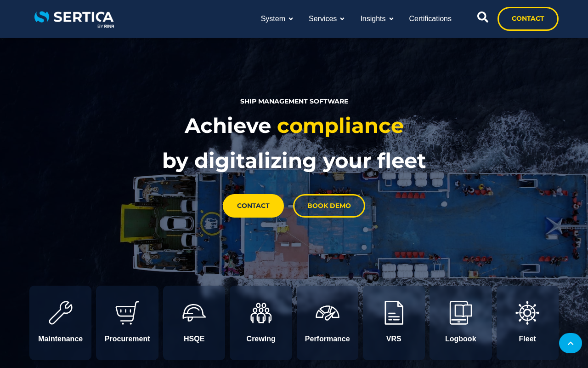Image resolution: width=588 pixels, height=368 pixels.
Task: Open the Logbook tablet icon
Action: coord(461,313)
